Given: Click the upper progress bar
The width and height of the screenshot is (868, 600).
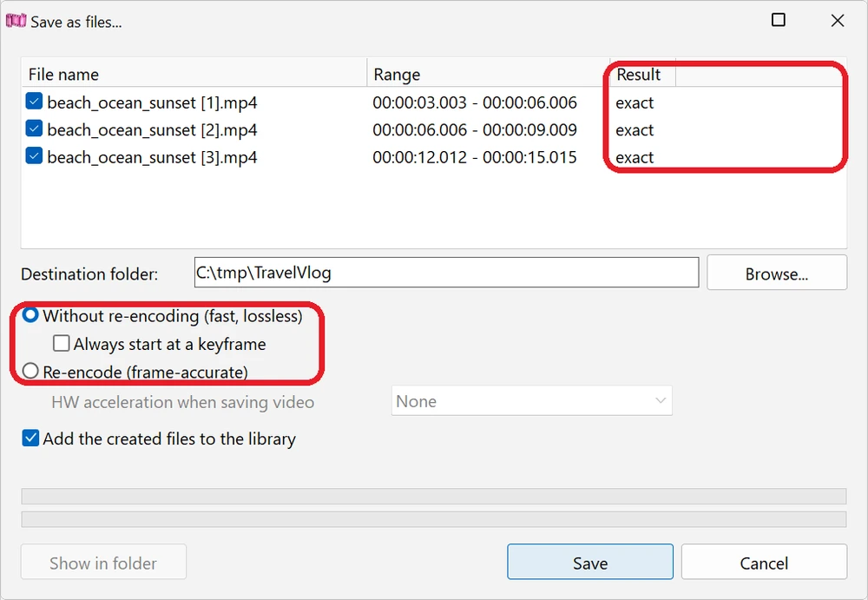Looking at the screenshot, I should [x=434, y=496].
